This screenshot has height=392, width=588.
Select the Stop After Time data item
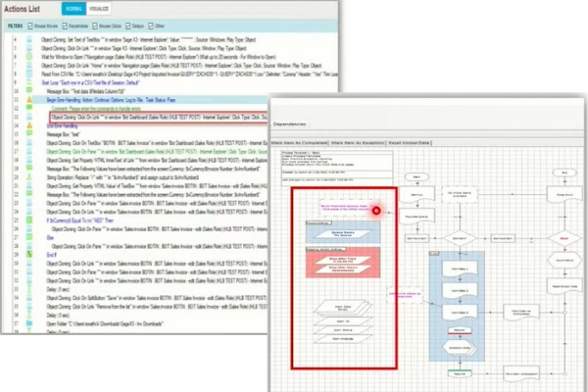343,260
